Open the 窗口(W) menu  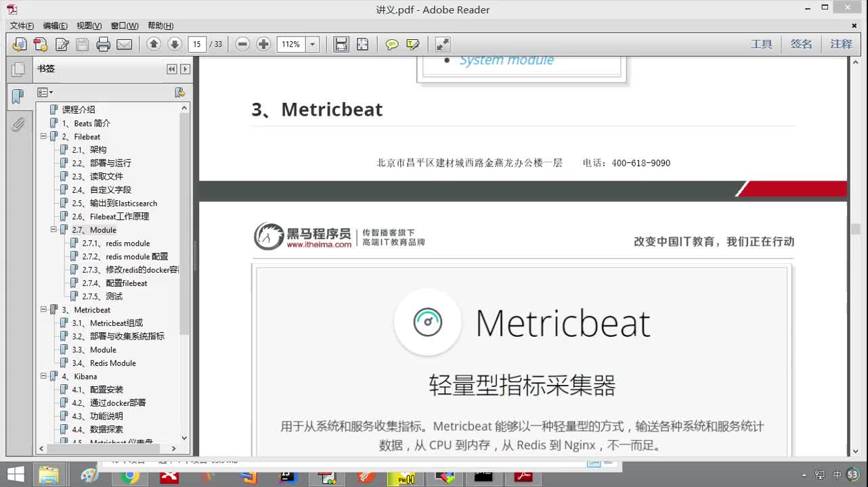[125, 26]
